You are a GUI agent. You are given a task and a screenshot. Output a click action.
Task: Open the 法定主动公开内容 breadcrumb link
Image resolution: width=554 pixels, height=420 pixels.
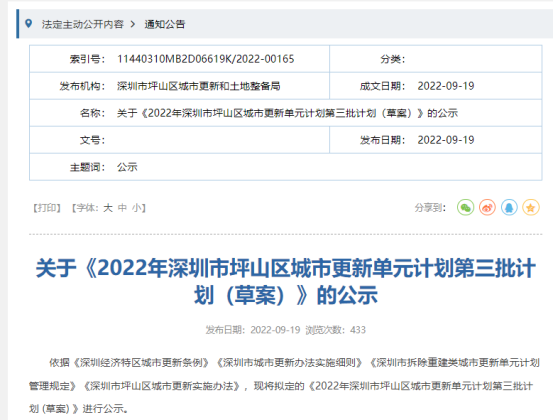(83, 24)
